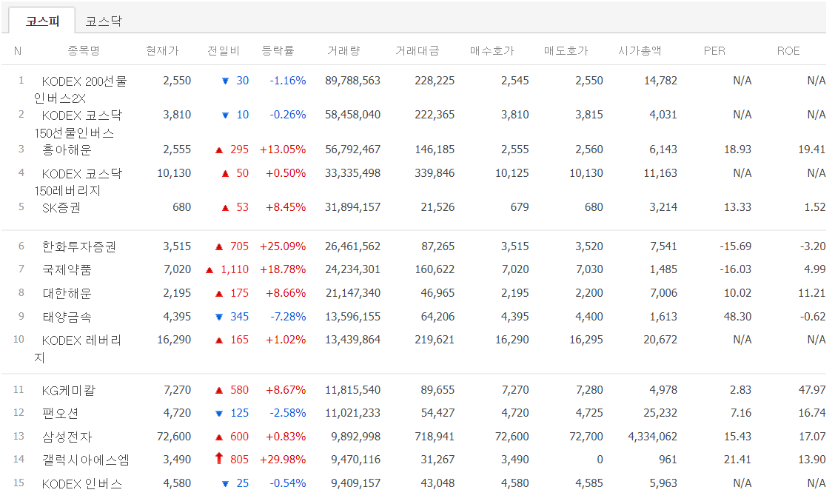835x504 pixels.
Task: Click the 현재가 column header
Action: coord(162,50)
